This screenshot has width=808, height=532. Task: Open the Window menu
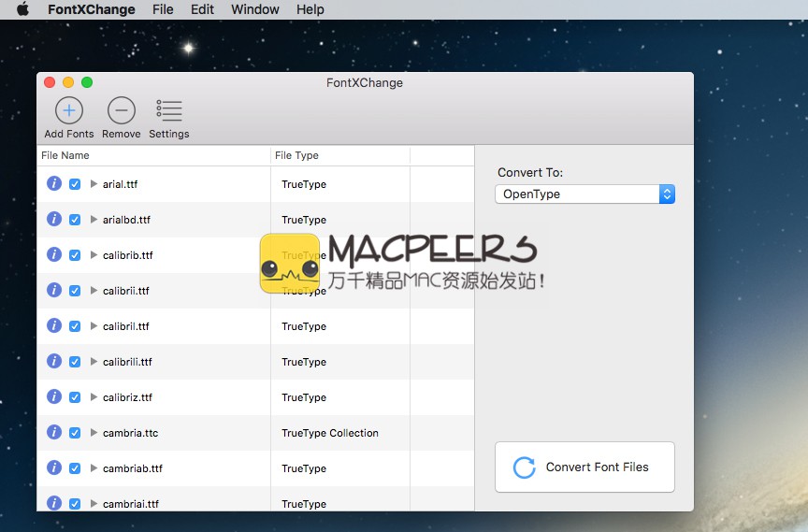254,9
